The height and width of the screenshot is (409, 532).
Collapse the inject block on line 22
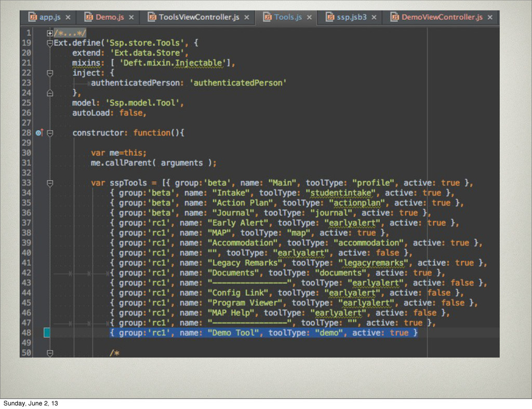(50, 73)
